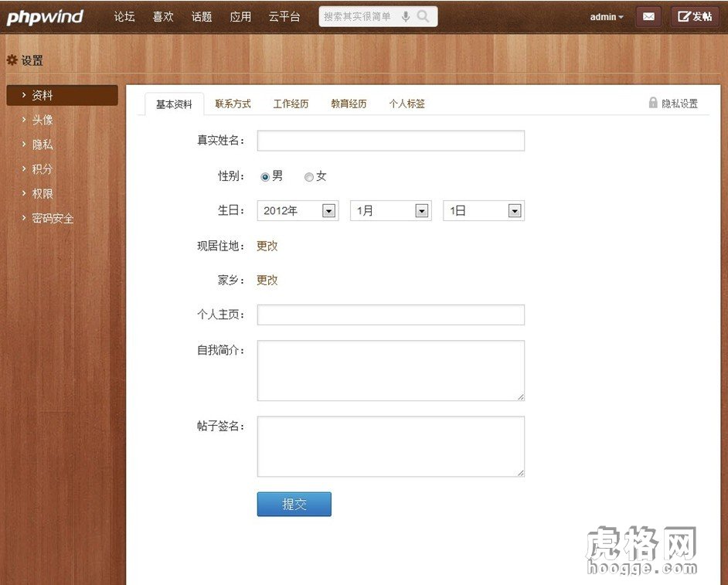
Task: Switch to the 联系方式 tab
Action: [233, 103]
